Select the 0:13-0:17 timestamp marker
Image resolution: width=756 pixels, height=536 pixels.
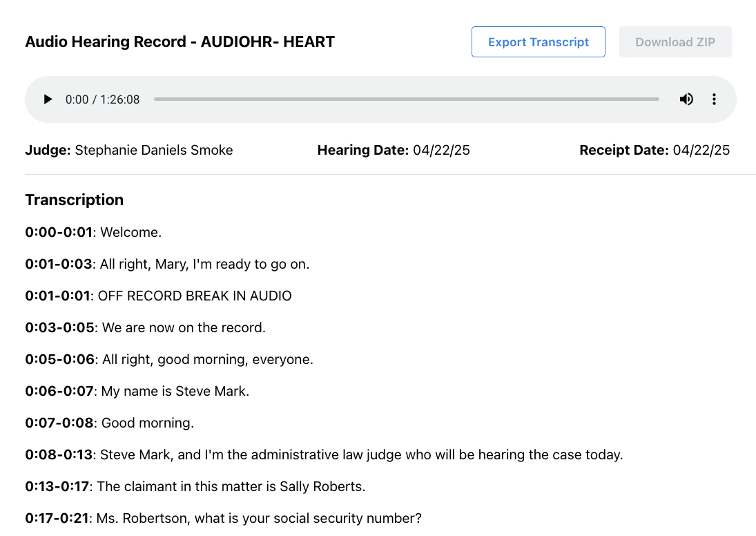57,486
